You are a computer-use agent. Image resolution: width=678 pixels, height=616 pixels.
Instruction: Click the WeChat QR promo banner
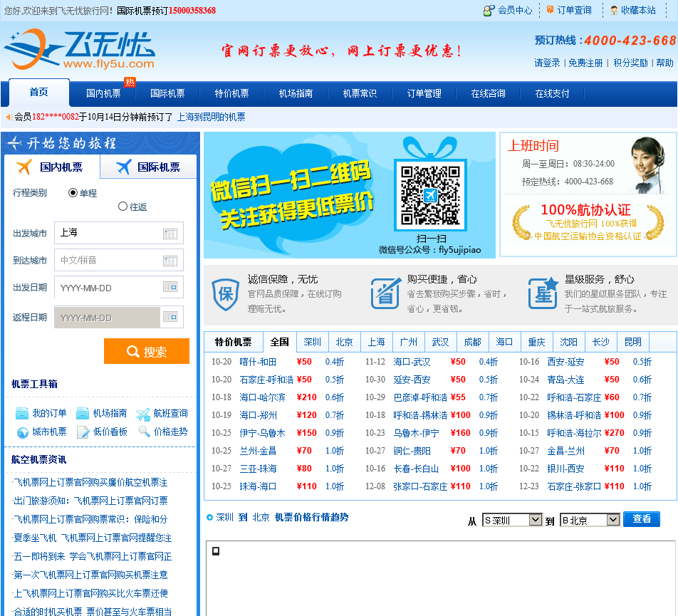pos(350,195)
